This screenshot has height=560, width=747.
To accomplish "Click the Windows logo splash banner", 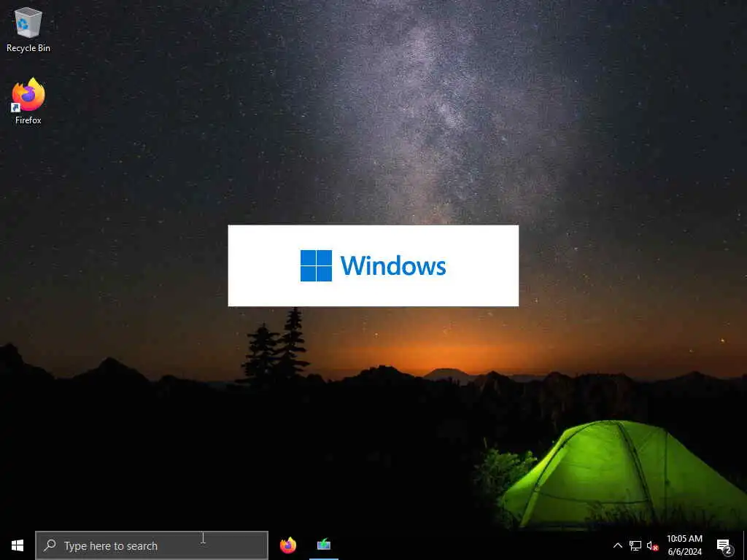I will point(373,265).
